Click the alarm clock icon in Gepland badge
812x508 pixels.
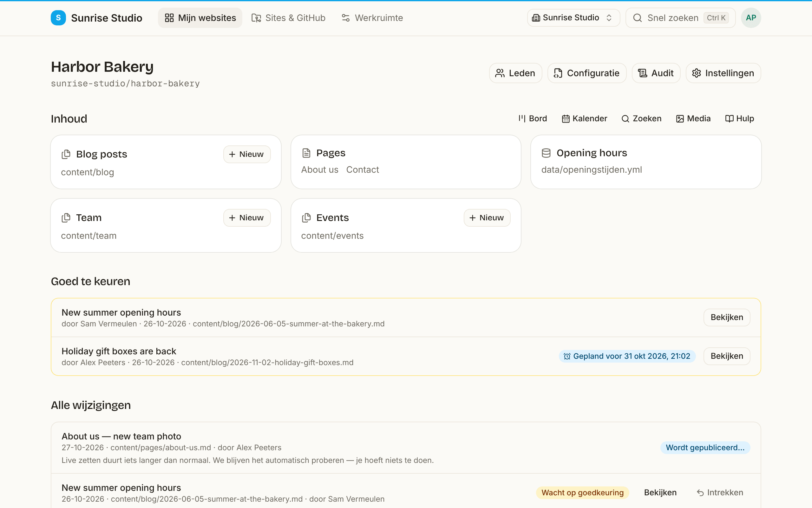click(x=567, y=356)
